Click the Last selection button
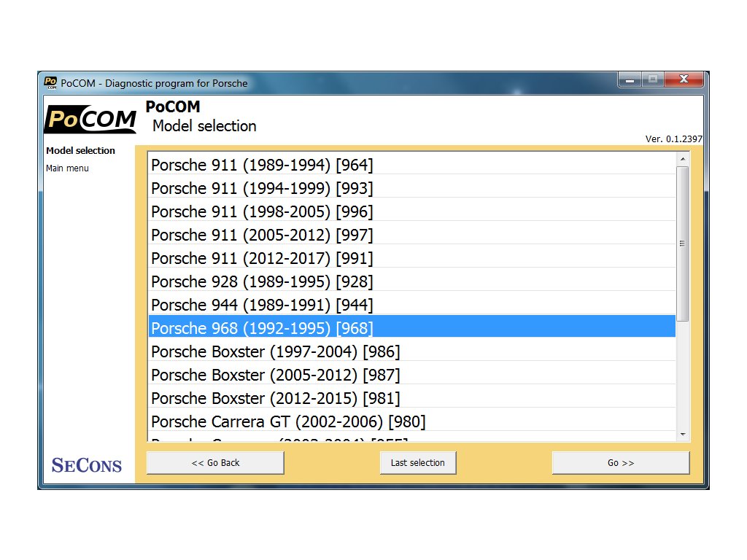The width and height of the screenshot is (747, 560). (x=418, y=463)
